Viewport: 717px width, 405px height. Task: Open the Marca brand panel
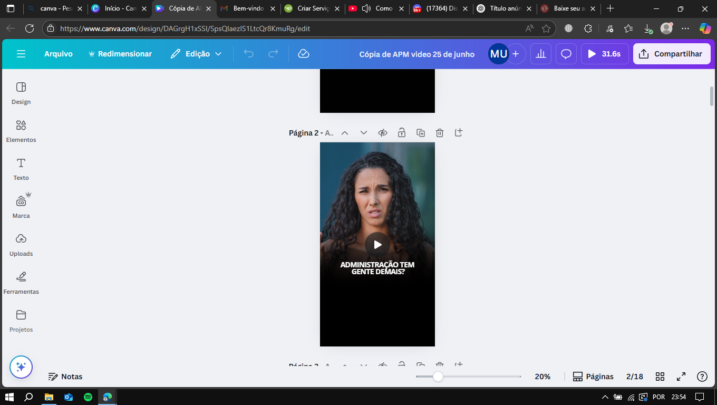[21, 207]
